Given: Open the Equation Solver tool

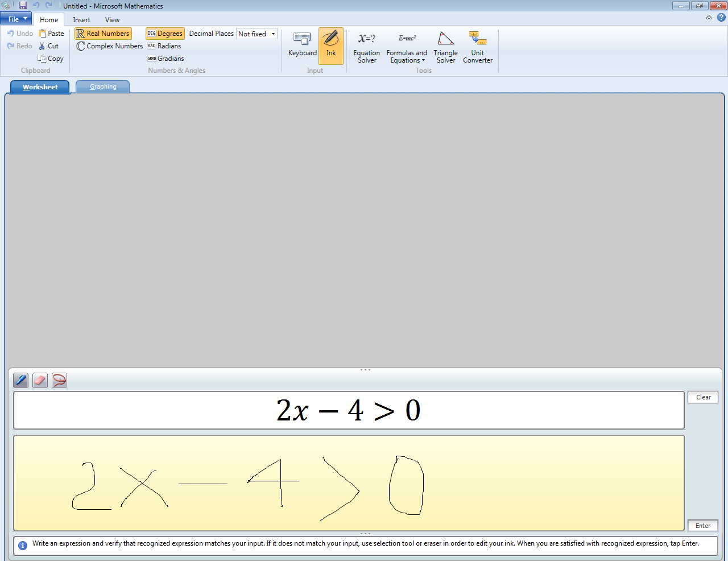Looking at the screenshot, I should tap(367, 47).
